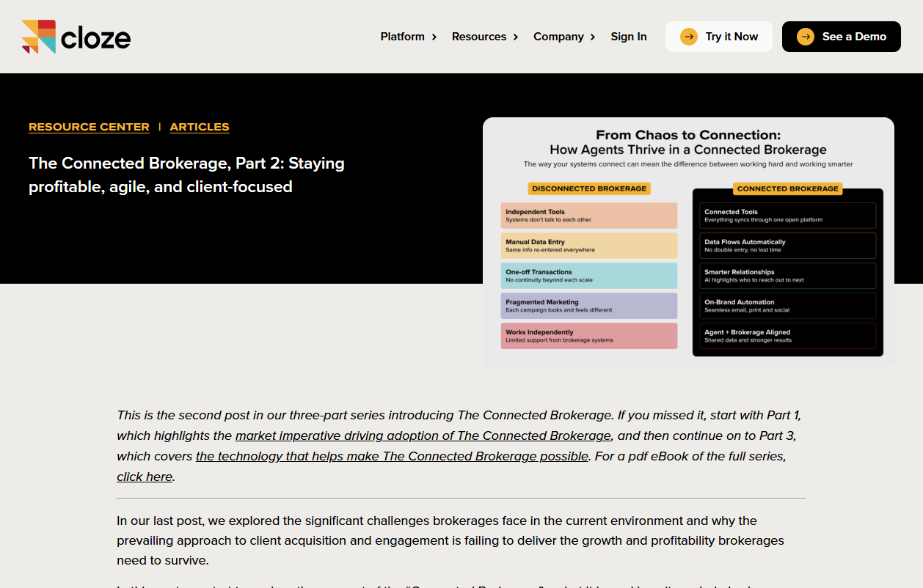Click the 'Connected Tools' infographic row
This screenshot has width=923, height=588.
point(787,216)
